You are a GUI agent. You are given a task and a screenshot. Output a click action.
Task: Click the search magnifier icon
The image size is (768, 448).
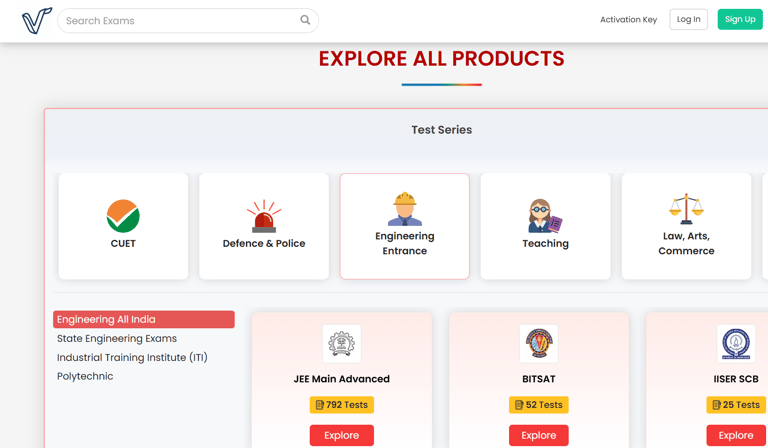(x=305, y=20)
